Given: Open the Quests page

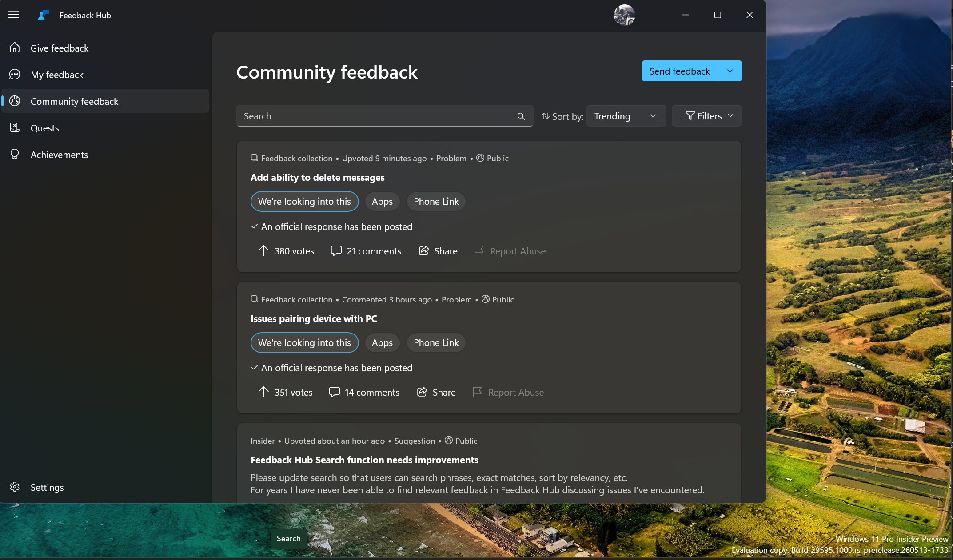Looking at the screenshot, I should [105, 128].
